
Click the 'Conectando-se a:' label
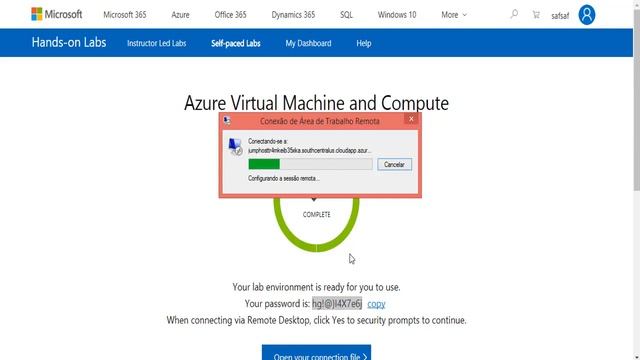pyautogui.click(x=268, y=141)
